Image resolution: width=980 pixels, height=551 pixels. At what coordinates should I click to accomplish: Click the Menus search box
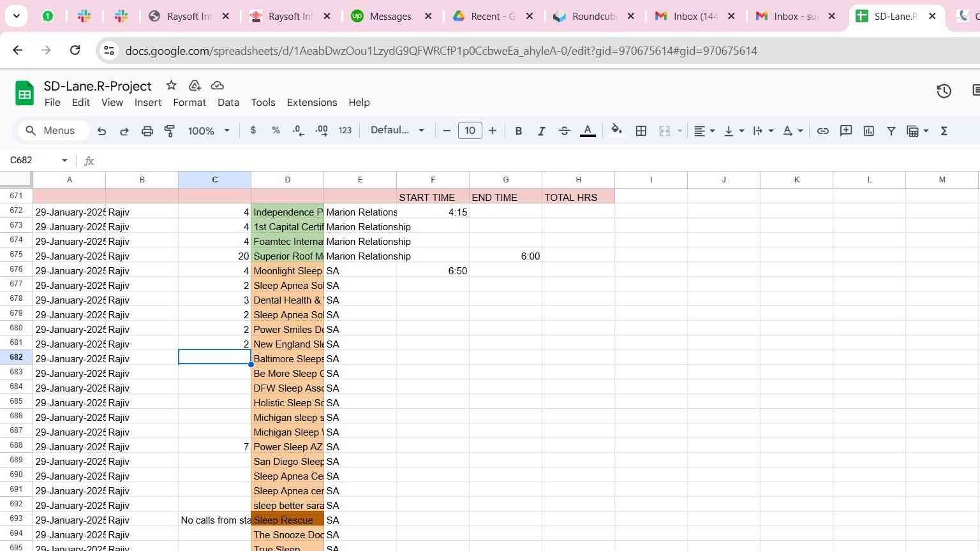click(x=54, y=131)
